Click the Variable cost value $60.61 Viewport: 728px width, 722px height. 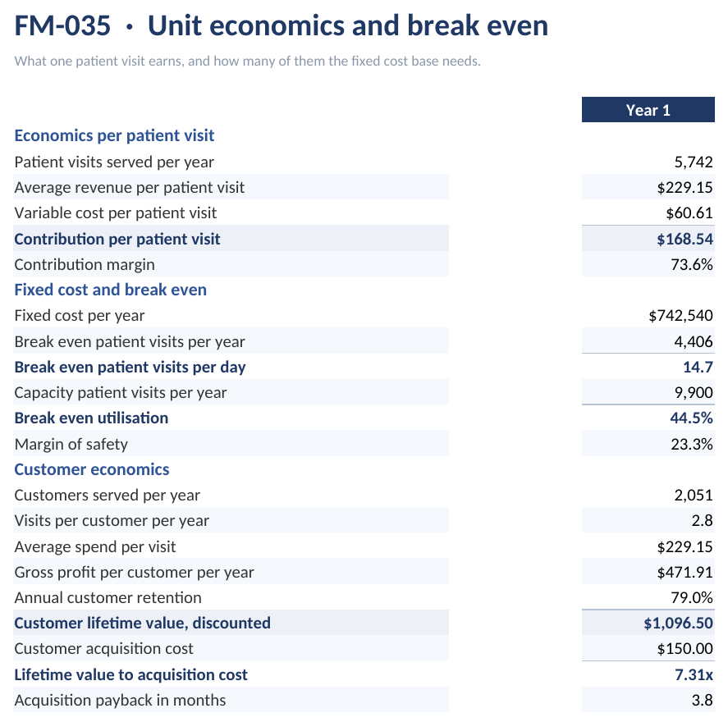tap(689, 213)
